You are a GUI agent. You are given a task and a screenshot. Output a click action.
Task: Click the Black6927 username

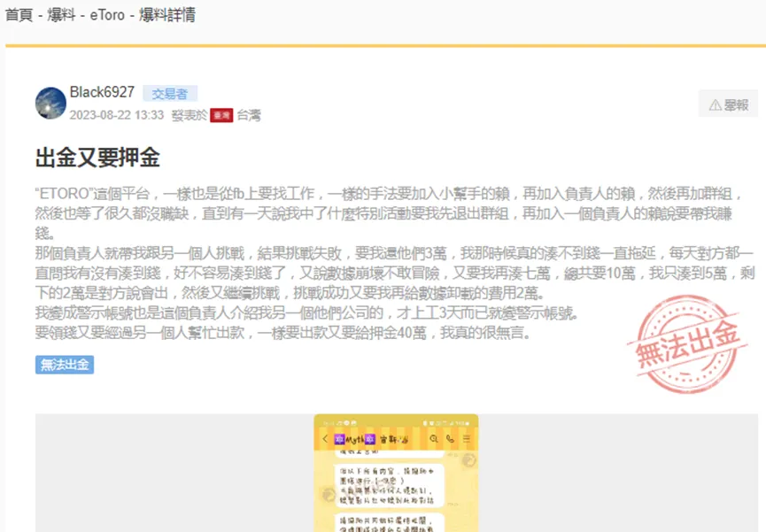pos(102,92)
